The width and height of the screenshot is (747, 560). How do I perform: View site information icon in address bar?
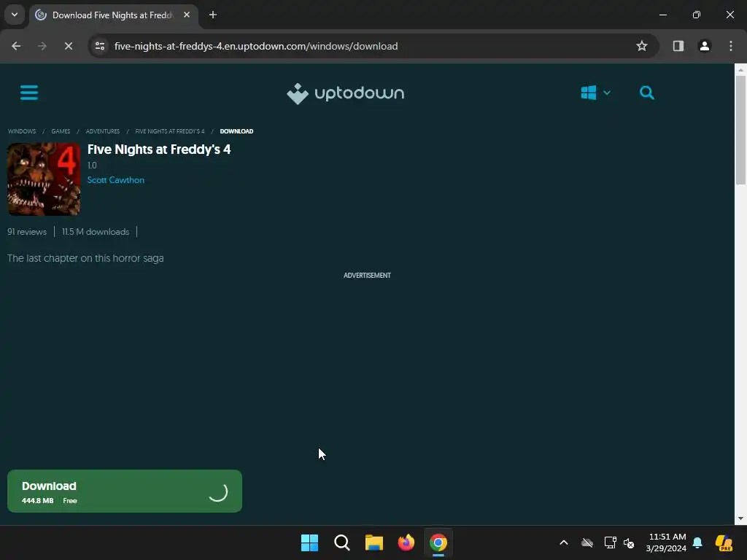point(100,46)
